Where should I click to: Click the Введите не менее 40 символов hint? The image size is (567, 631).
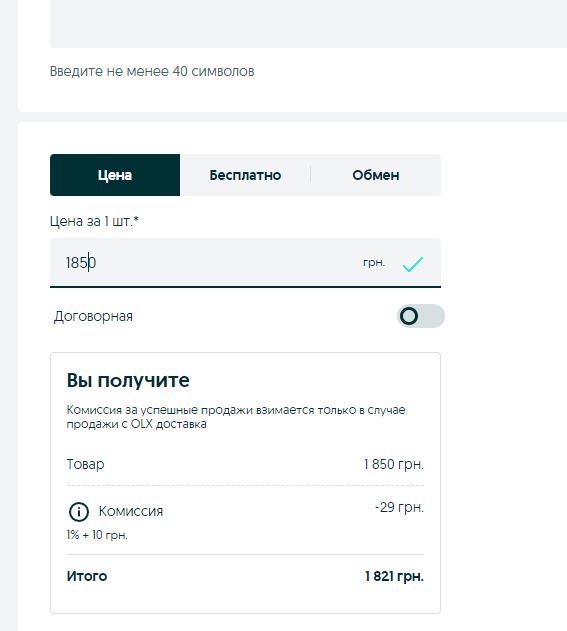[152, 72]
